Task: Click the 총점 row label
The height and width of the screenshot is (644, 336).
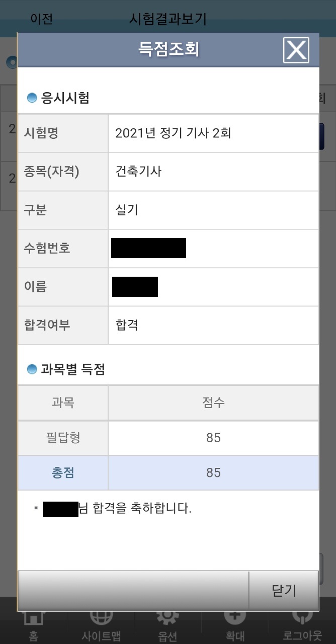Action: coord(63,473)
